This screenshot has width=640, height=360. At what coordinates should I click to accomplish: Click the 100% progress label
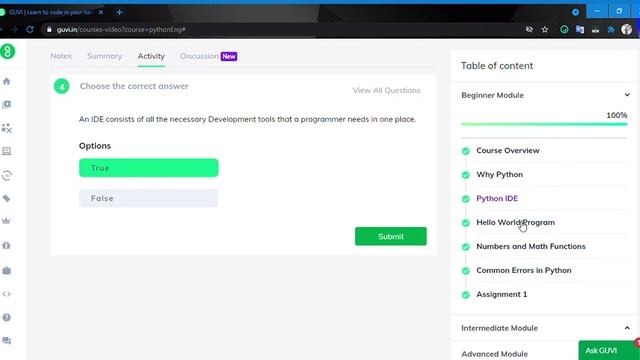click(x=617, y=115)
